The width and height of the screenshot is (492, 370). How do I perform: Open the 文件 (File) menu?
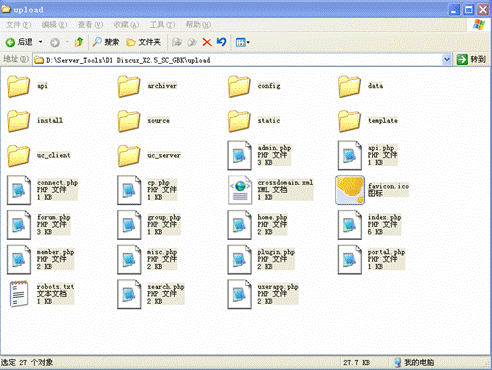[x=18, y=25]
